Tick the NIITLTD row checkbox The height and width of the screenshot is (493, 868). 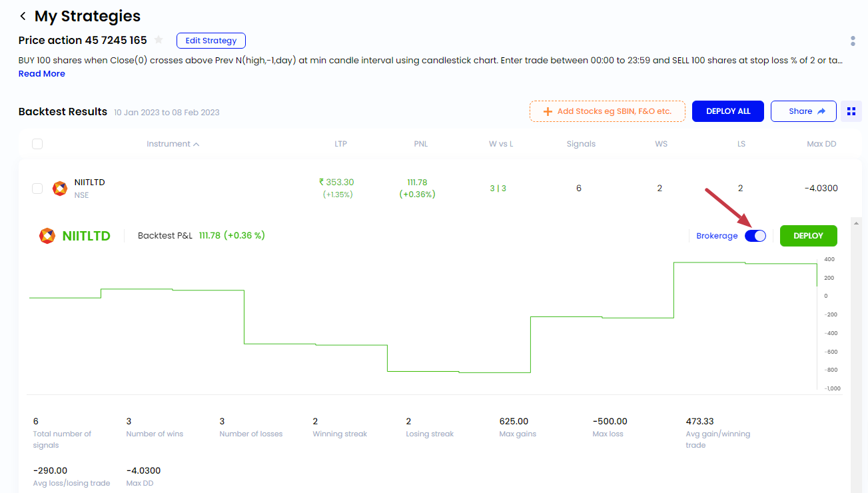[37, 189]
